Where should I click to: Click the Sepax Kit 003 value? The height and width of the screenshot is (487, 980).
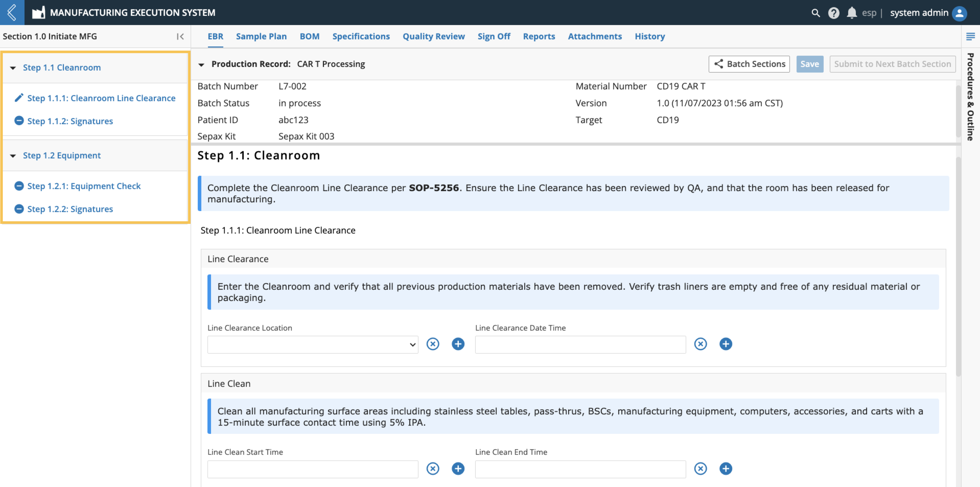click(x=306, y=136)
